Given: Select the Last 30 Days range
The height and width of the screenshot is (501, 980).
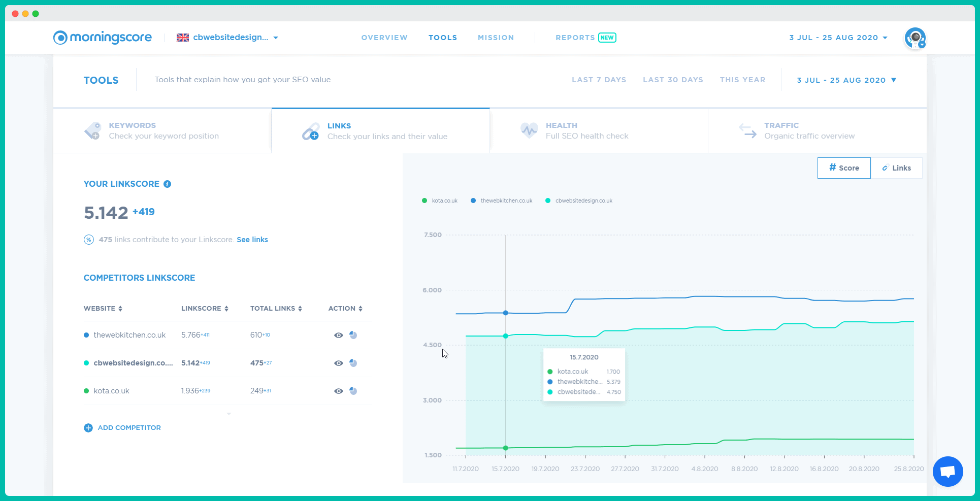Looking at the screenshot, I should [x=673, y=80].
